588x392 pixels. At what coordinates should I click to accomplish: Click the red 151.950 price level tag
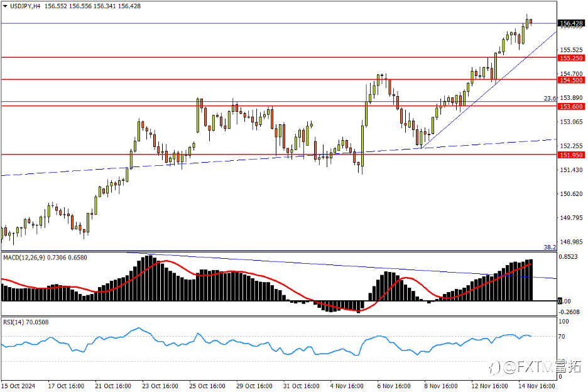(x=571, y=155)
